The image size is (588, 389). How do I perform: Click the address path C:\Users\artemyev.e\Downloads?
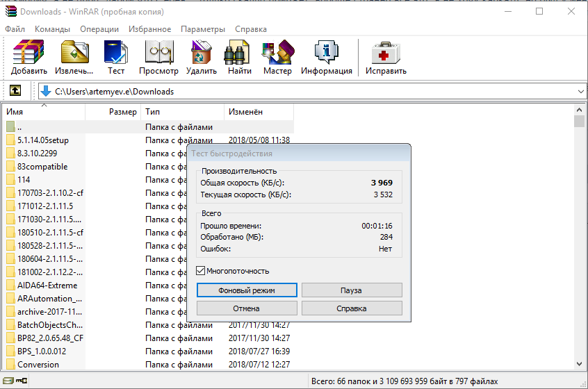click(x=115, y=92)
